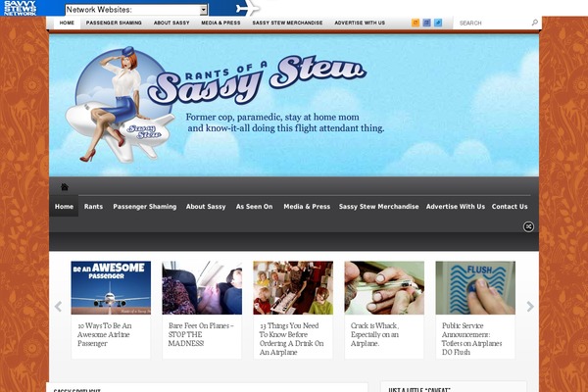This screenshot has width=588, height=392.
Task: Click the search magnifier icon
Action: tap(534, 22)
